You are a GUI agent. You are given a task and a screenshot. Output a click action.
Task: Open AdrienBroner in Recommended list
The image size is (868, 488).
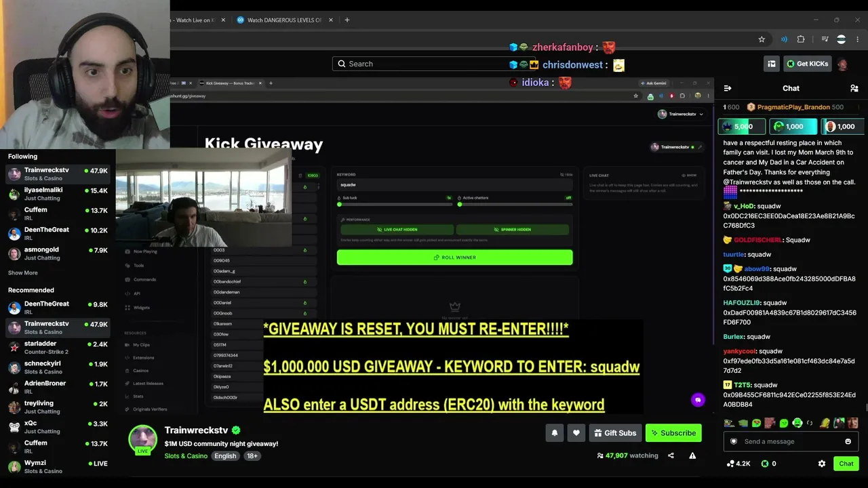point(58,388)
